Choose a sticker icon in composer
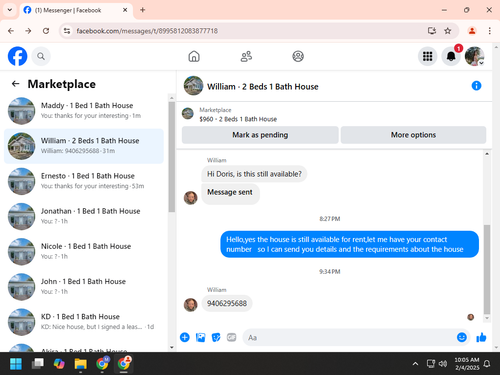The height and width of the screenshot is (375, 500). click(x=216, y=337)
